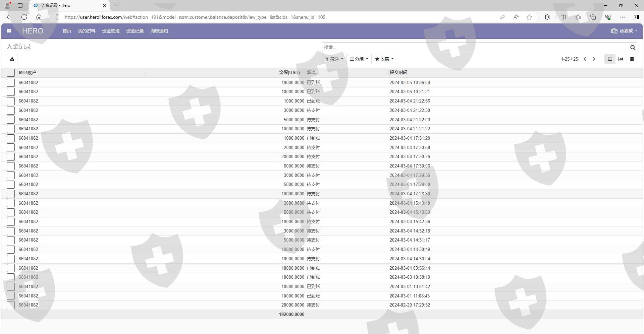The height and width of the screenshot is (334, 644).
Task: Switch to the pivot table view icon
Action: pyautogui.click(x=632, y=59)
